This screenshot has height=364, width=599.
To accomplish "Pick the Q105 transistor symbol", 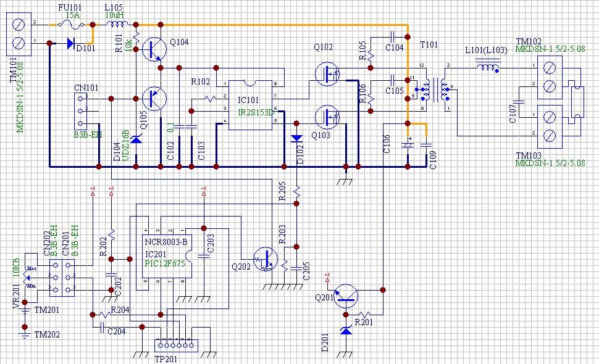I will click(154, 99).
